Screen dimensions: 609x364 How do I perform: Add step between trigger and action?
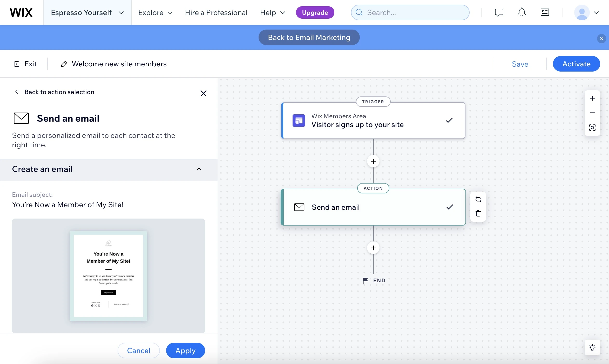[x=373, y=161]
